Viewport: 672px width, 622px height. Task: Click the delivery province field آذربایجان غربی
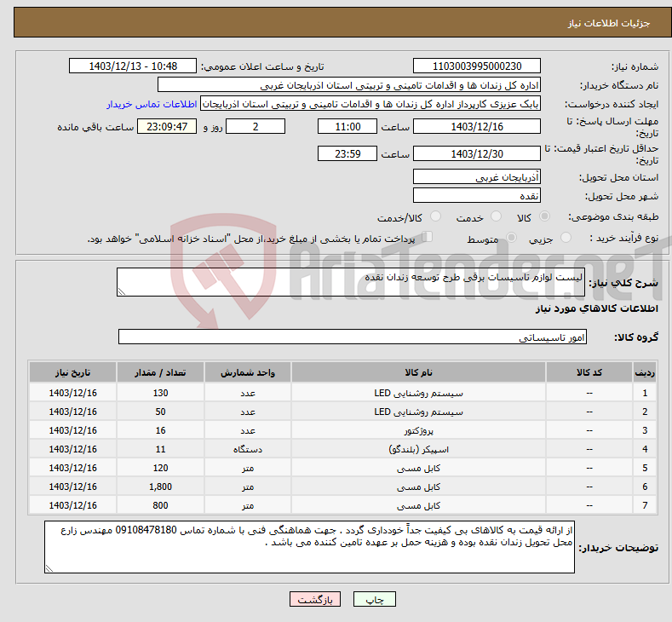click(x=477, y=176)
